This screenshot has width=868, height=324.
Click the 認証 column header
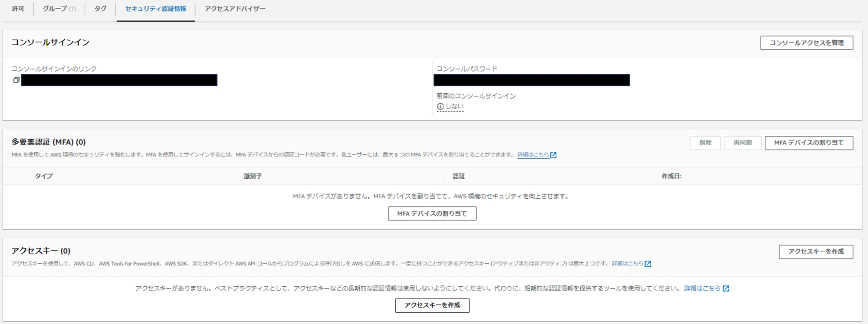click(x=459, y=176)
